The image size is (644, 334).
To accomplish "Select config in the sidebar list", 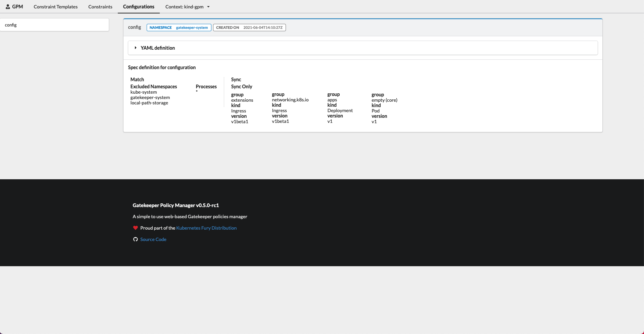I will (54, 25).
